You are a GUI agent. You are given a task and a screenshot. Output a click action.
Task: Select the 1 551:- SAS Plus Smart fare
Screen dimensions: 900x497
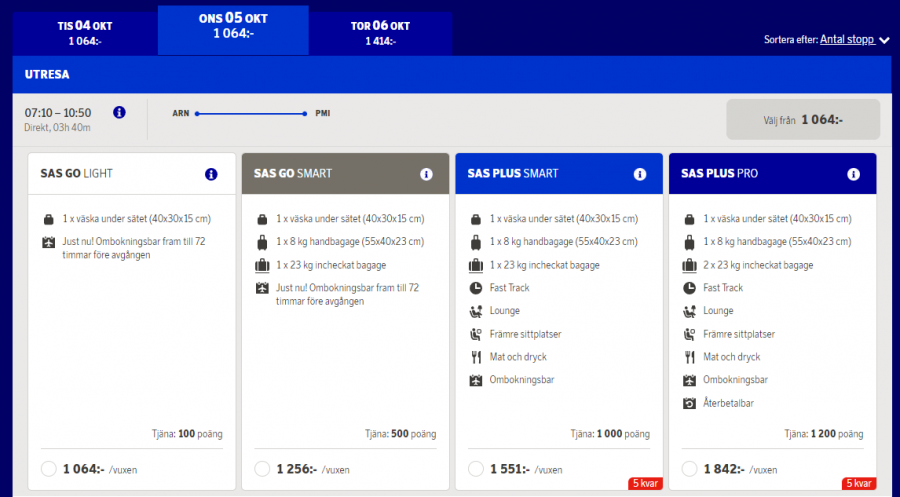(x=477, y=469)
